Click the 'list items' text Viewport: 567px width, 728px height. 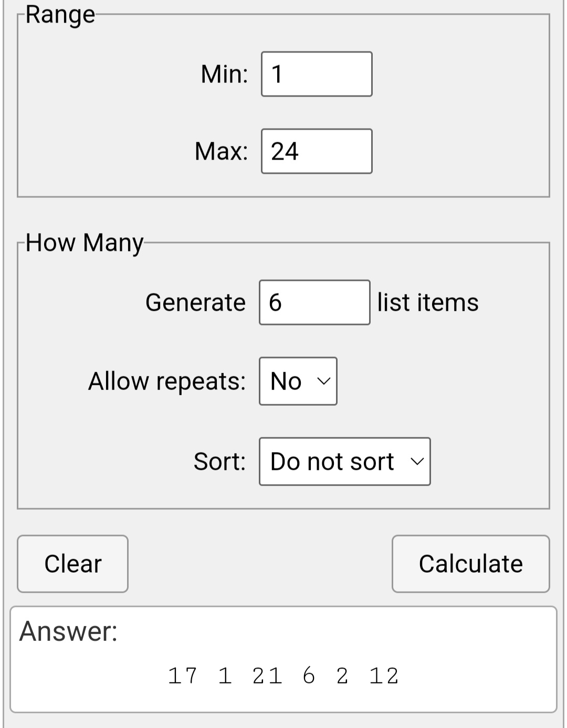click(428, 302)
